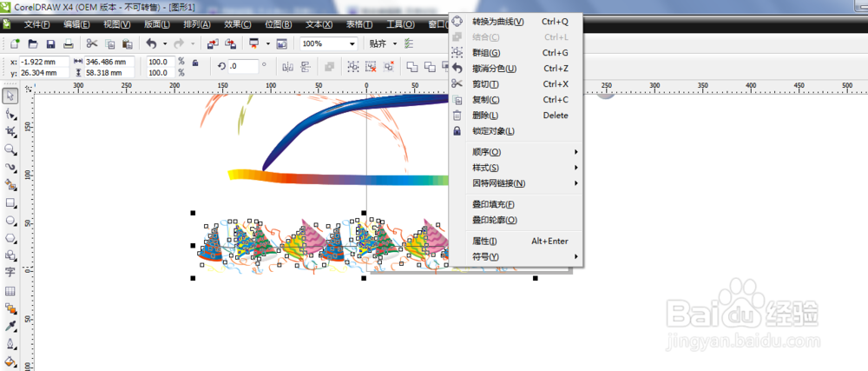Open the options icon next to 贴齐
868x371 pixels.
[x=409, y=43]
